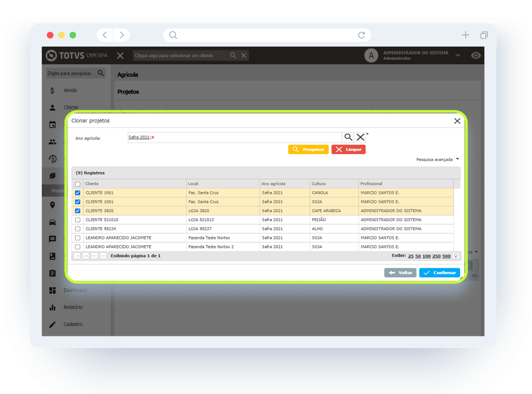Open the group people icon in sidebar

coord(53,142)
